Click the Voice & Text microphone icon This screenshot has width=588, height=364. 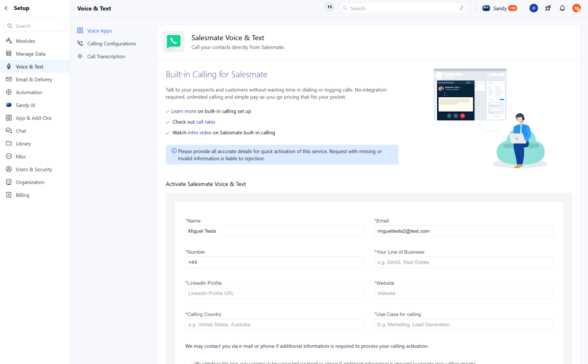click(8, 67)
